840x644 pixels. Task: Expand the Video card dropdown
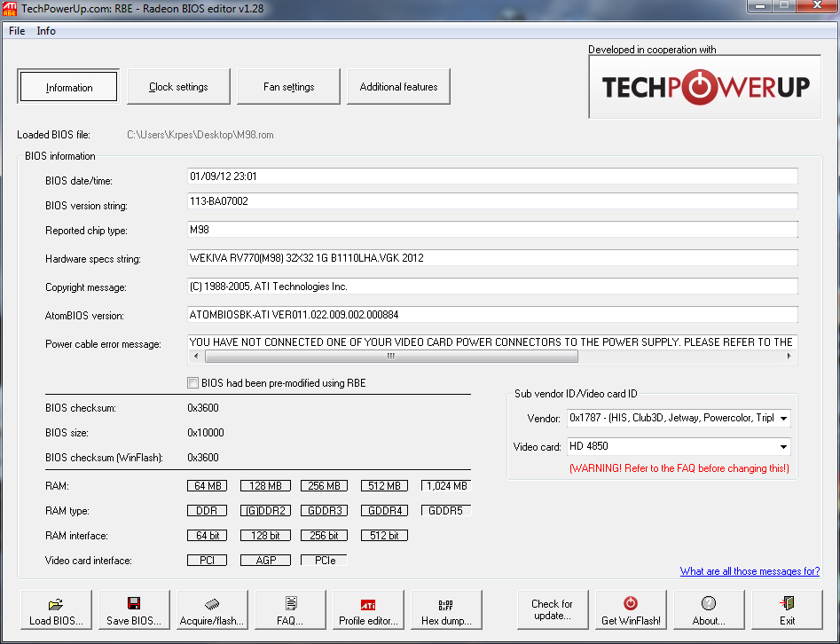pos(784,446)
